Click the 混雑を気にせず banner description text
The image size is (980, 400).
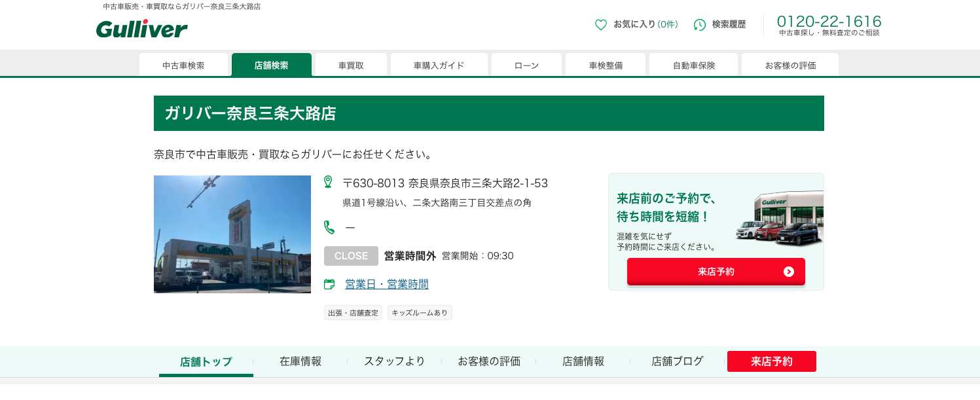coord(667,241)
